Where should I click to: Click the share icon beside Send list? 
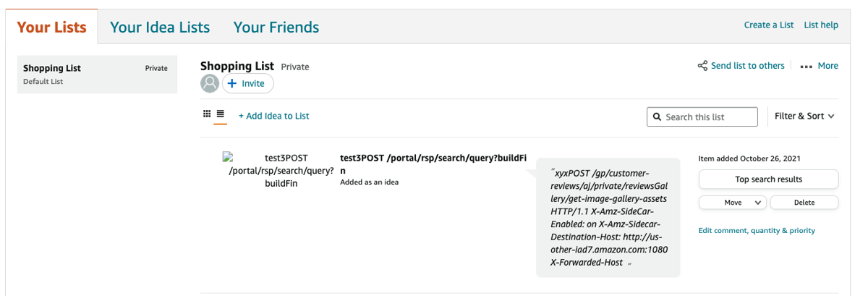pos(702,66)
